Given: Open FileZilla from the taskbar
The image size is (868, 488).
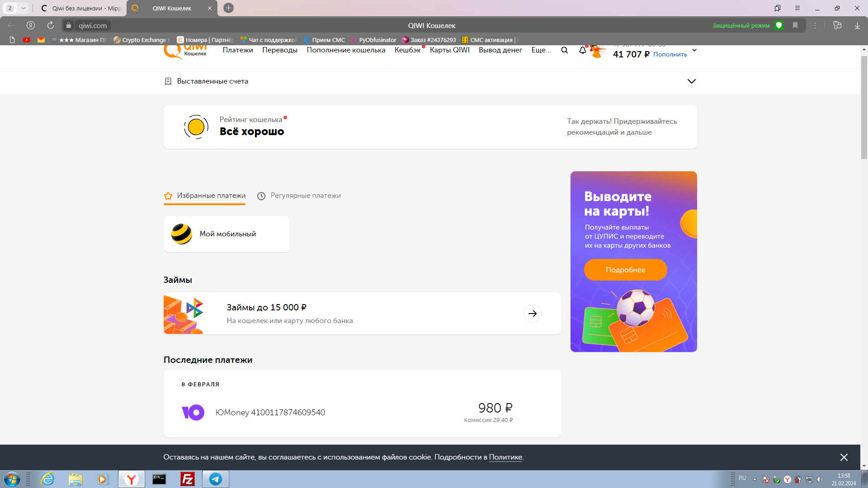Looking at the screenshot, I should [x=187, y=479].
